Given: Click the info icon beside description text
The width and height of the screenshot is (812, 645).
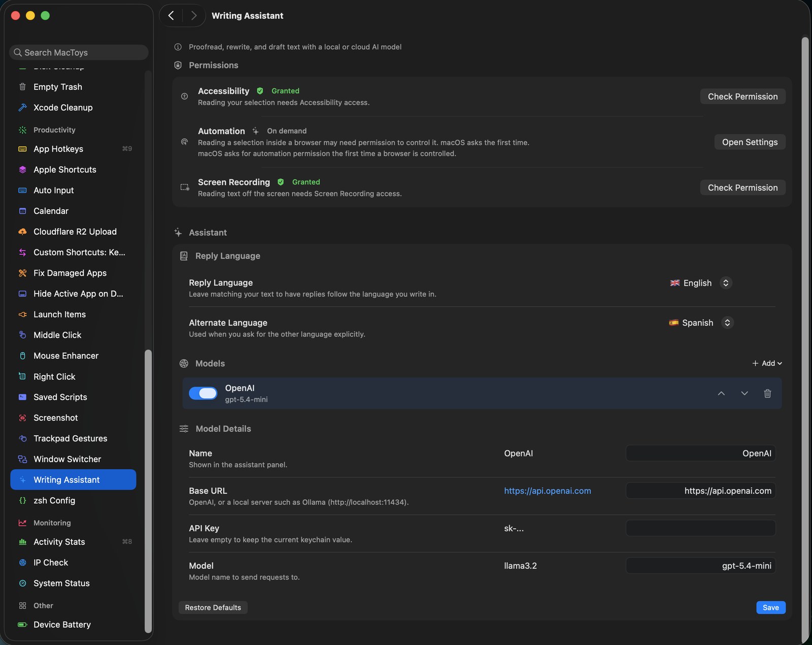Looking at the screenshot, I should point(178,47).
